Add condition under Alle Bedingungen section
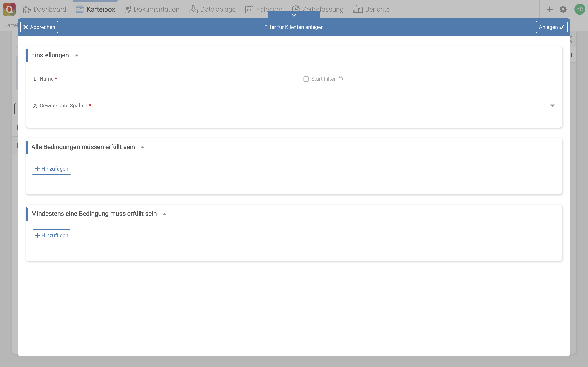The width and height of the screenshot is (588, 367). tap(51, 169)
